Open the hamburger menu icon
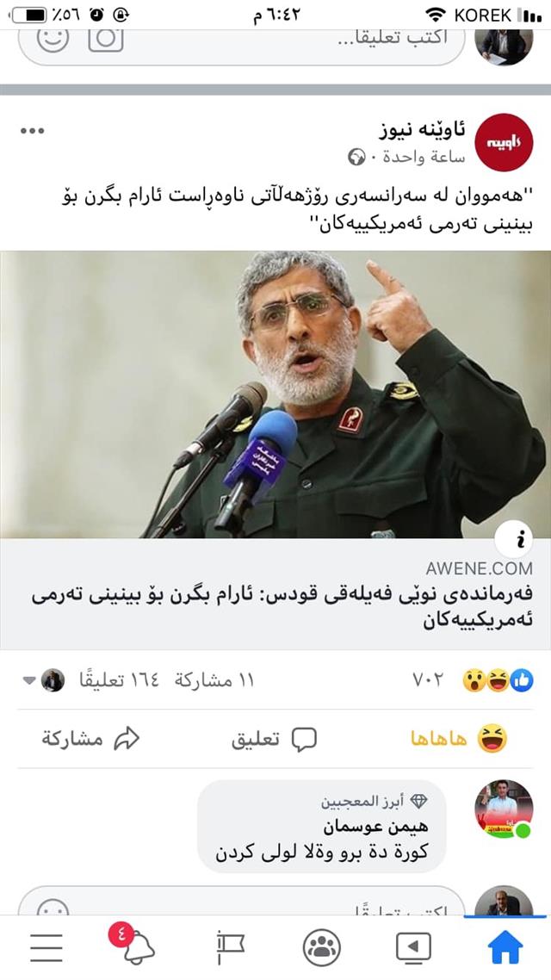Viewport: 551px width, 980px height. click(x=46, y=948)
